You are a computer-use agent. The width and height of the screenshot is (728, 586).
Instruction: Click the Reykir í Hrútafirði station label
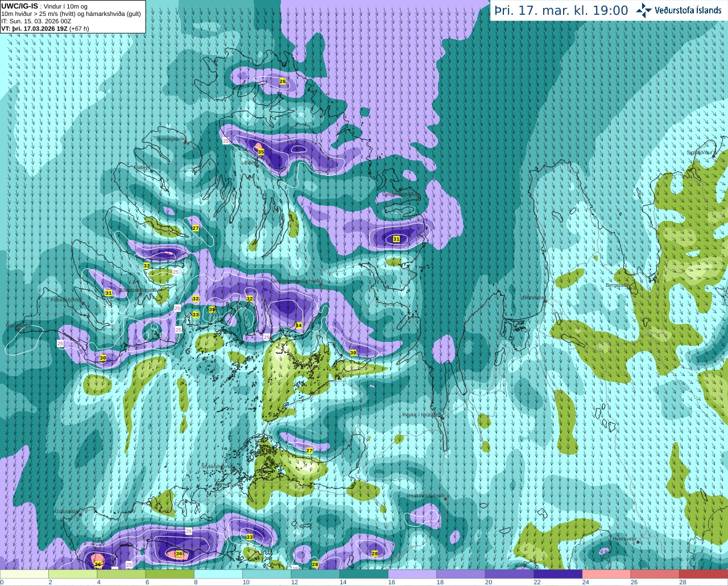pos(421,415)
